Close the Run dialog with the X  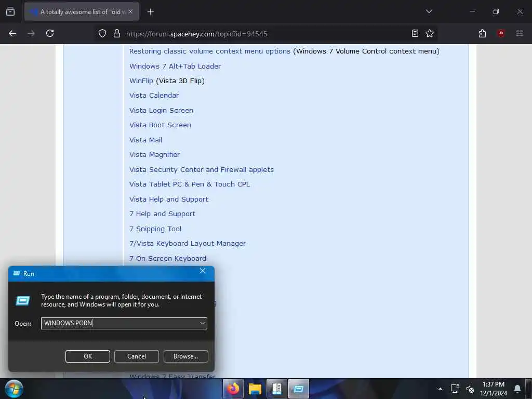[203, 271]
